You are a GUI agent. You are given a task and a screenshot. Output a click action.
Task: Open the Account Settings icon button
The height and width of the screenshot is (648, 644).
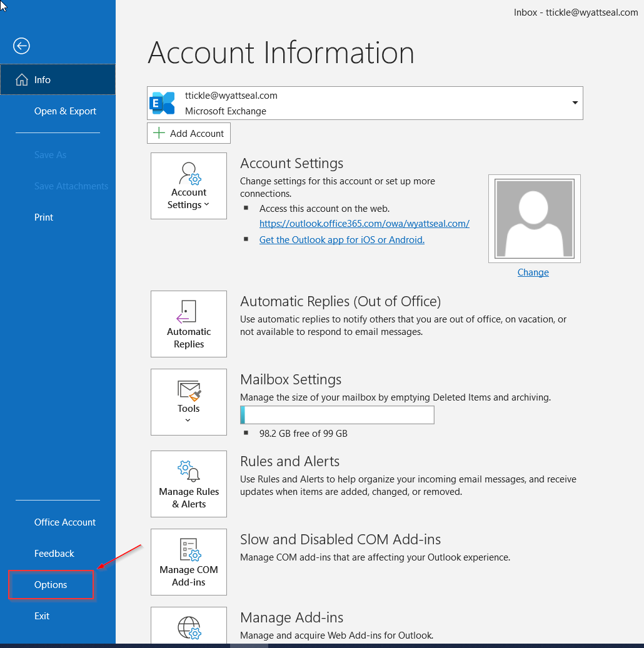click(x=188, y=186)
